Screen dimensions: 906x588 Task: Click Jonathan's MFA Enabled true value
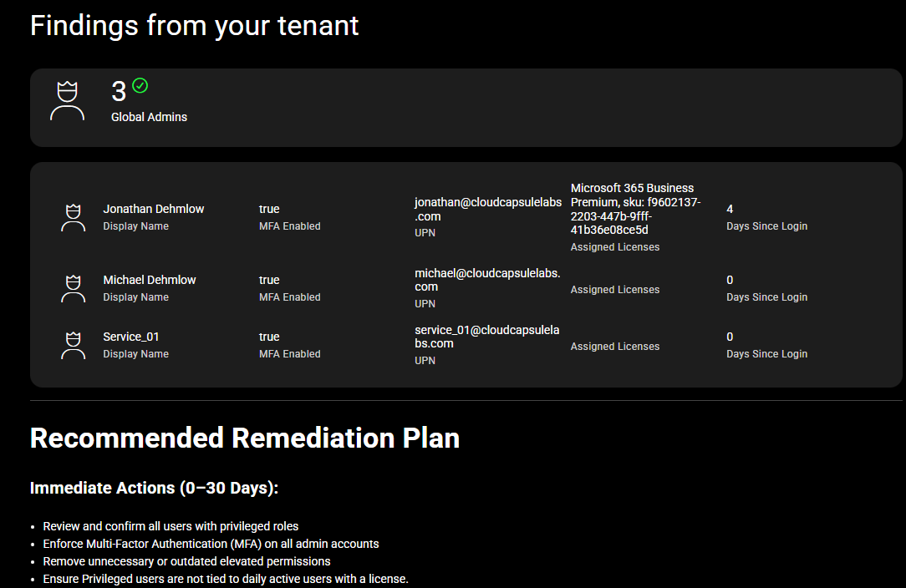[269, 209]
